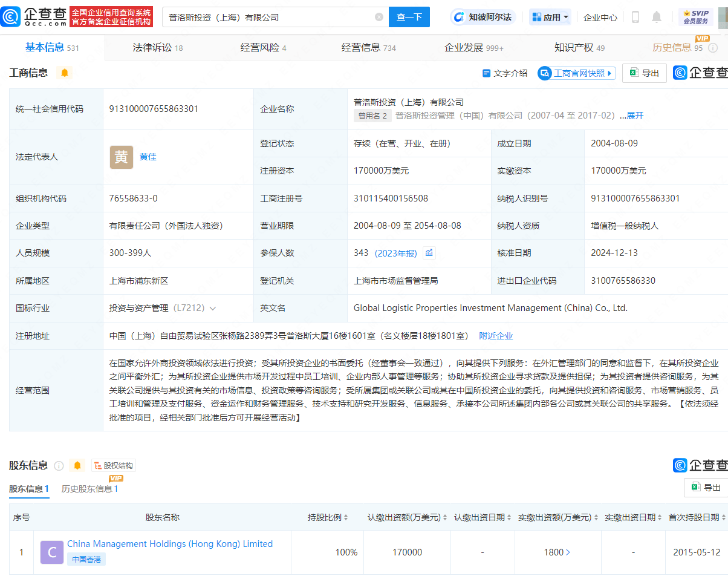This screenshot has height=576, width=728.
Task: Open the 2023年报 annual report link
Action: (x=396, y=253)
